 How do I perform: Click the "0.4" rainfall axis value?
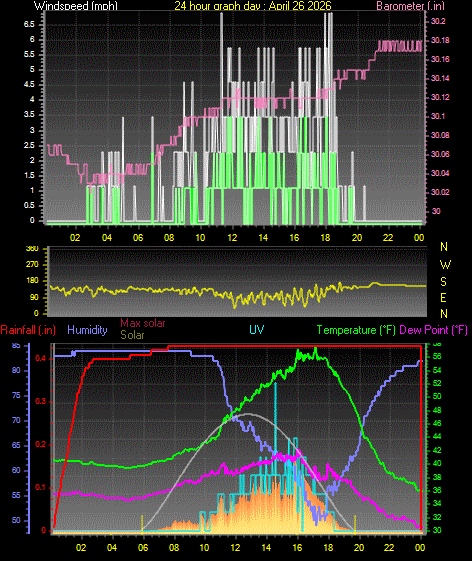[41, 358]
